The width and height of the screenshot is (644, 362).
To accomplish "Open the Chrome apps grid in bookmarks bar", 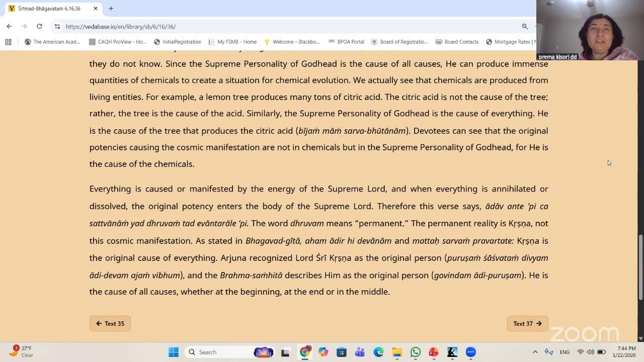I will [x=8, y=42].
